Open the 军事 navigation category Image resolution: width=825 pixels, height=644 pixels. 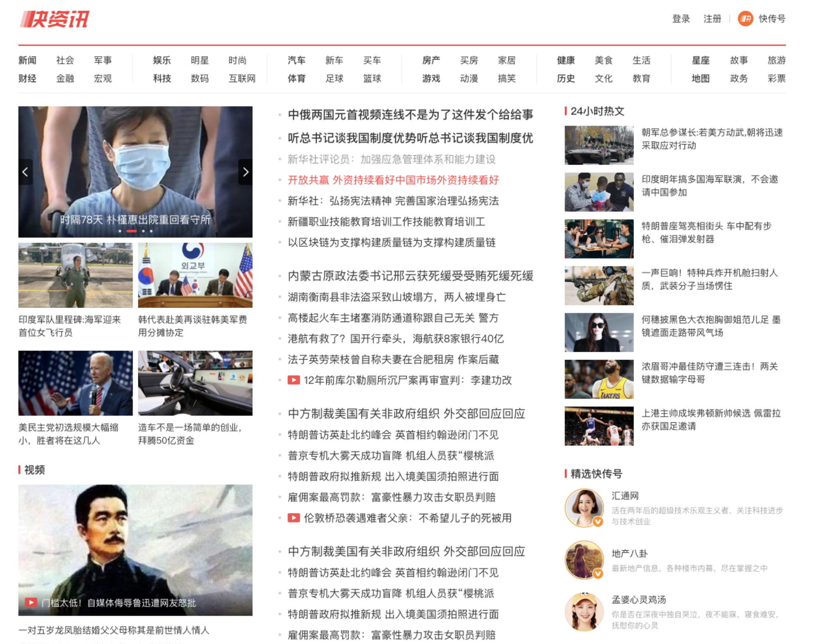[103, 60]
